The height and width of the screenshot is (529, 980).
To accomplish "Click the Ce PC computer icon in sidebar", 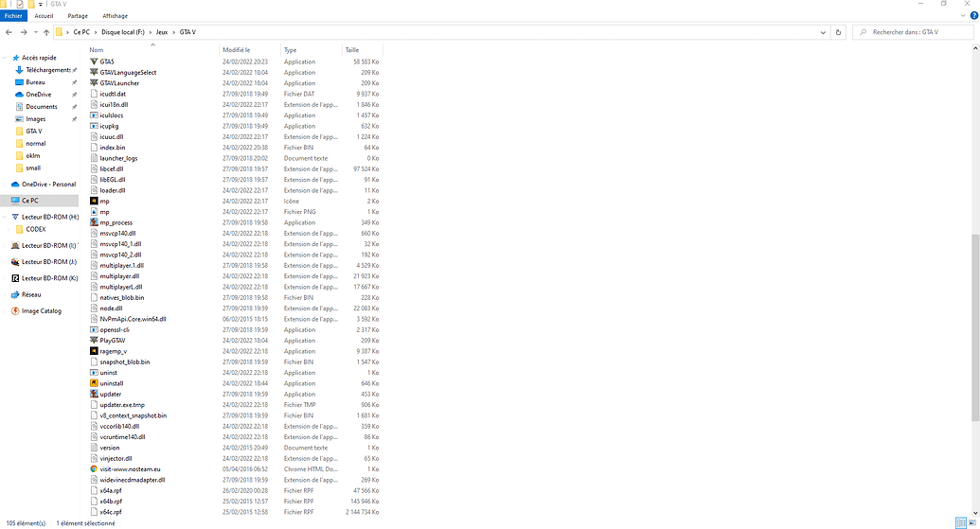I will 15,201.
